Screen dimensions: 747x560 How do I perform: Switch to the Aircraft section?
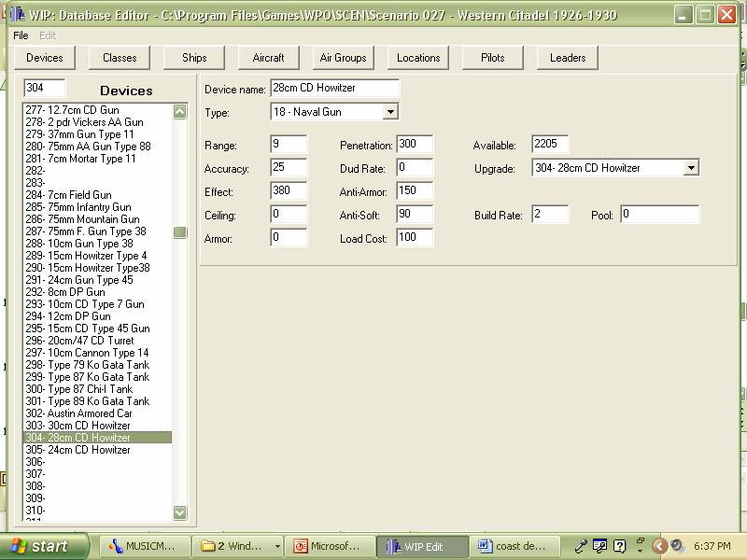(269, 58)
